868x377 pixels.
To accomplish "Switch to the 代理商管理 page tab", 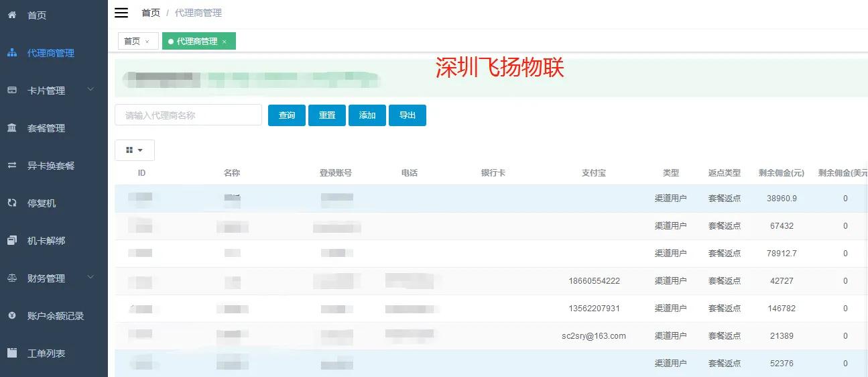I will (199, 41).
